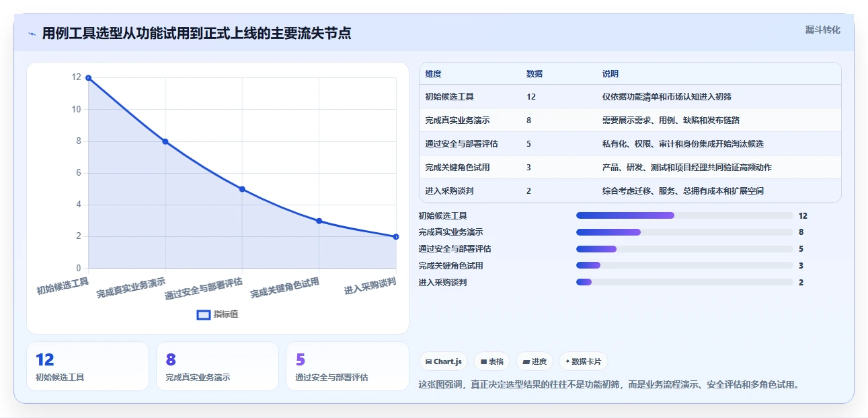
Task: Click the 数据卡片 chip
Action: click(x=583, y=361)
